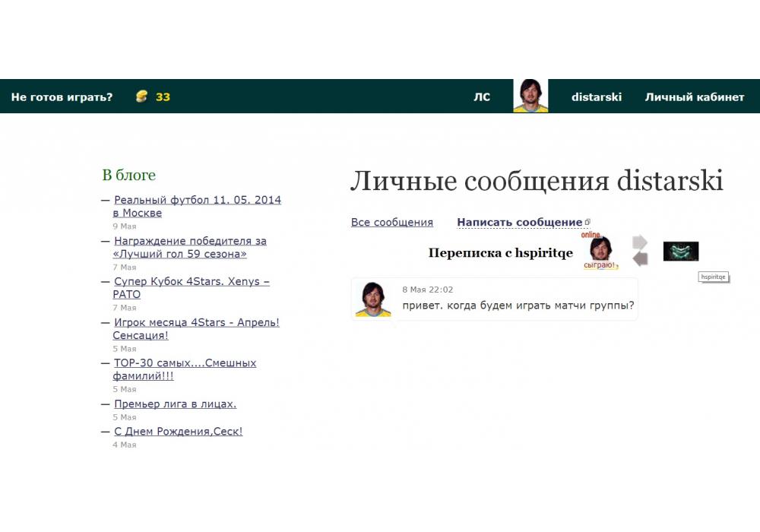Open 'TOP-30 самых....Смешных фамилий!!!' post
This screenshot has width=760, height=532.
(185, 363)
